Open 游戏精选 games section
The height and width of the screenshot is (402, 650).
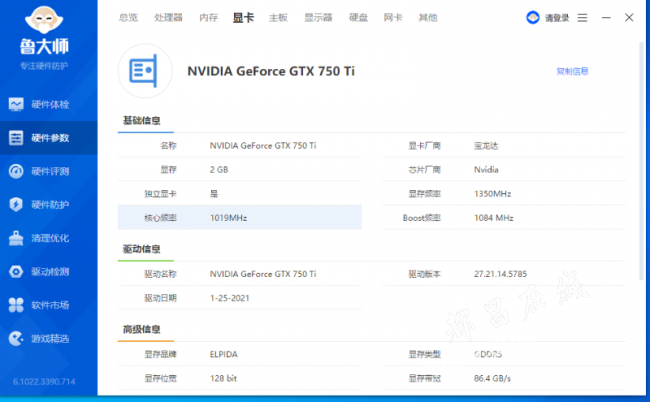(x=49, y=339)
